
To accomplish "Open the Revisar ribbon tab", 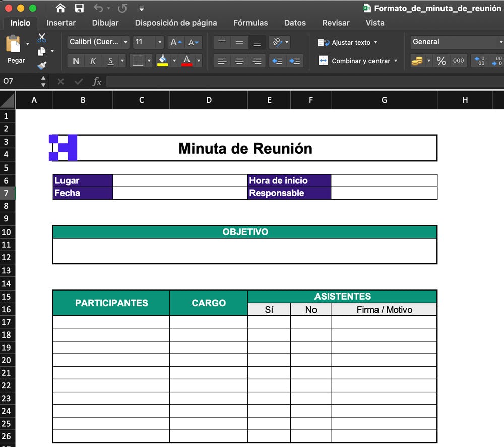I will coord(336,23).
